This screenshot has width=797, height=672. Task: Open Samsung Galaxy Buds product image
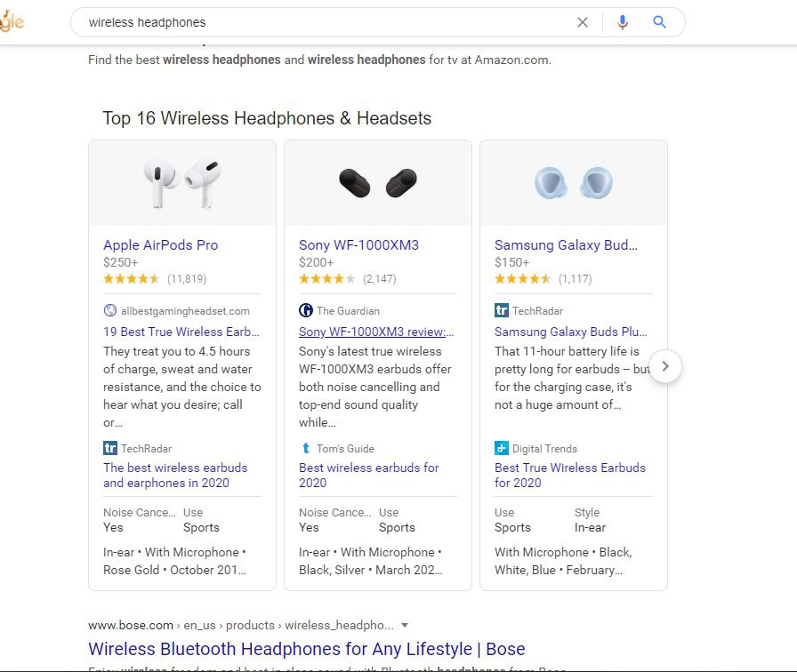[x=574, y=183]
